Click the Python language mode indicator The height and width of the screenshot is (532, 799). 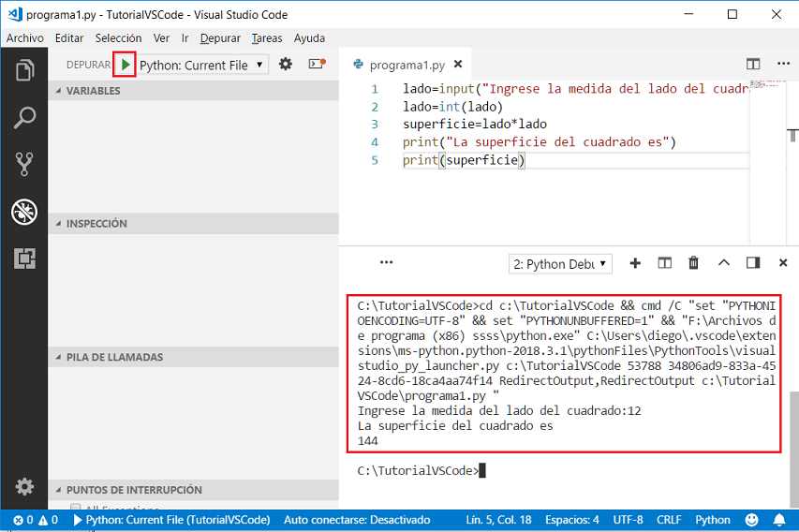(713, 520)
